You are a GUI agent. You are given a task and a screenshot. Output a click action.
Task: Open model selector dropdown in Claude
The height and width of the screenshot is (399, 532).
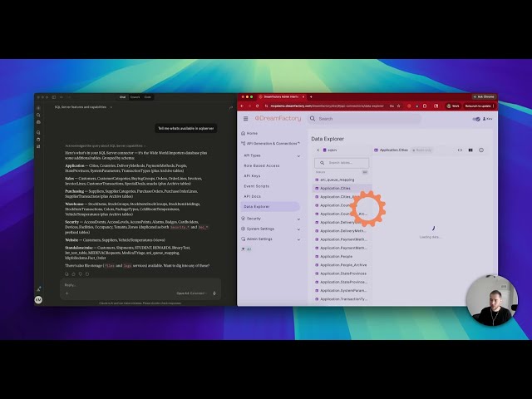192,293
